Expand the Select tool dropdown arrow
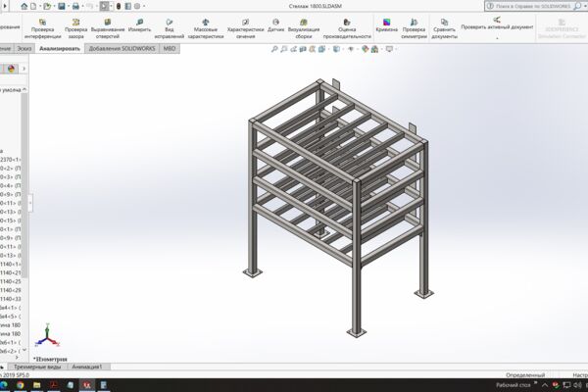Image resolution: width=588 pixels, height=392 pixels. (x=111, y=7)
